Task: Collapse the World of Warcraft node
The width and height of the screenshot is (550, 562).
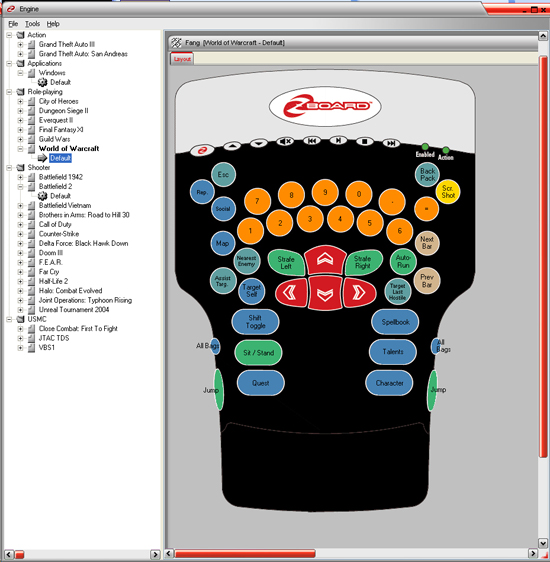Action: (x=20, y=148)
